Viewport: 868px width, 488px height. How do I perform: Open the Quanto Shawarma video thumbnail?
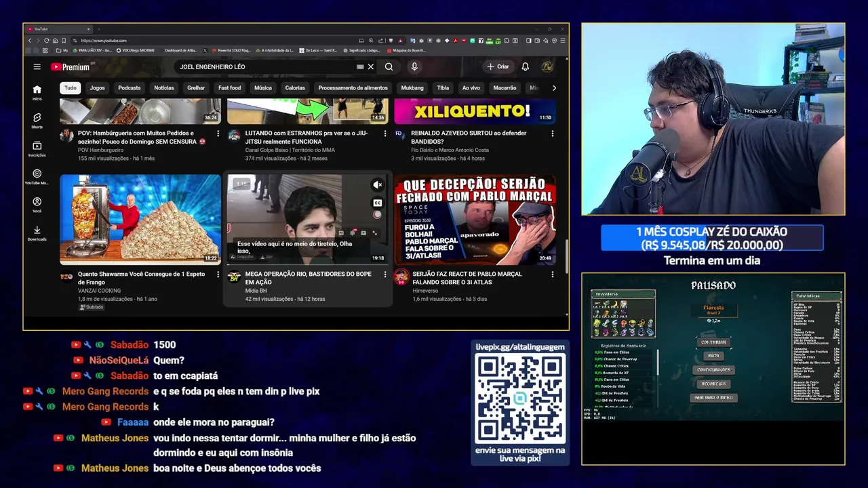coord(140,220)
